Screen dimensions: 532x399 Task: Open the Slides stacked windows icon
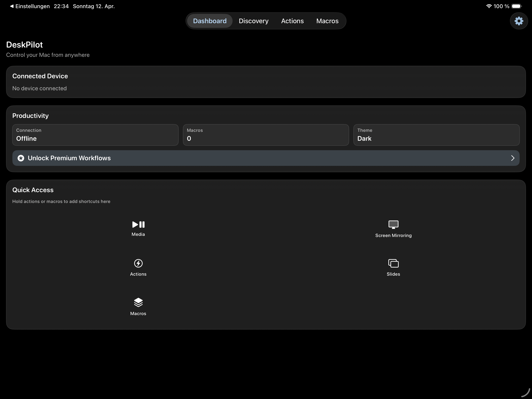pyautogui.click(x=393, y=263)
